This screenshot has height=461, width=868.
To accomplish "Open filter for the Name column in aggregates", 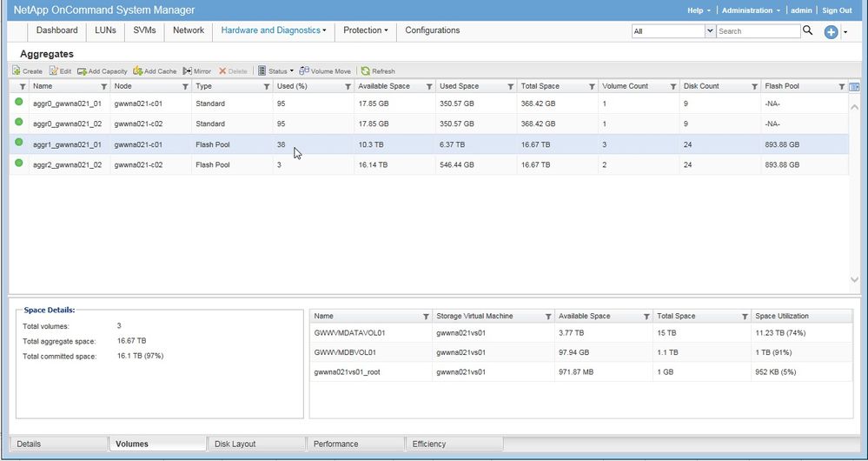I will [x=103, y=87].
